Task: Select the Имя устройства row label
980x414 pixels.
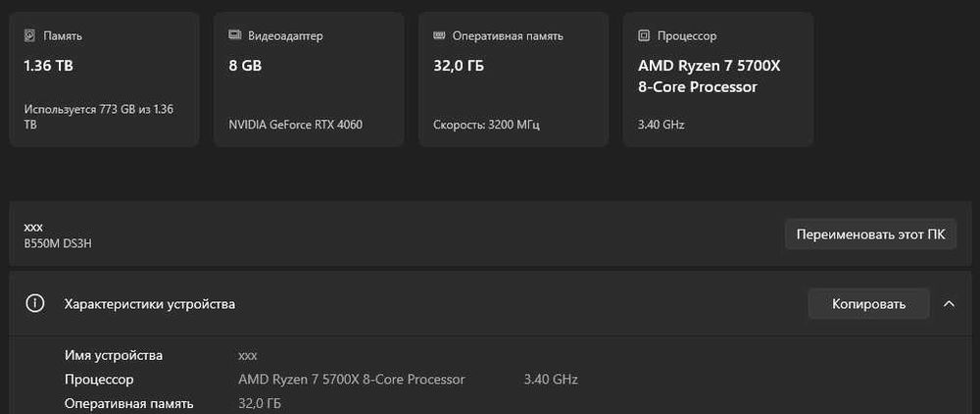Action: coord(114,355)
